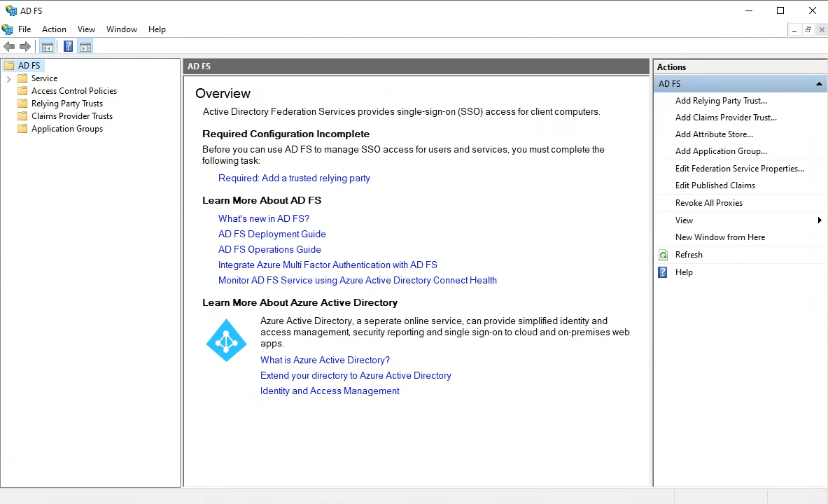The width and height of the screenshot is (828, 504).
Task: Open Required: Add a trusted relying party link
Action: pos(294,178)
